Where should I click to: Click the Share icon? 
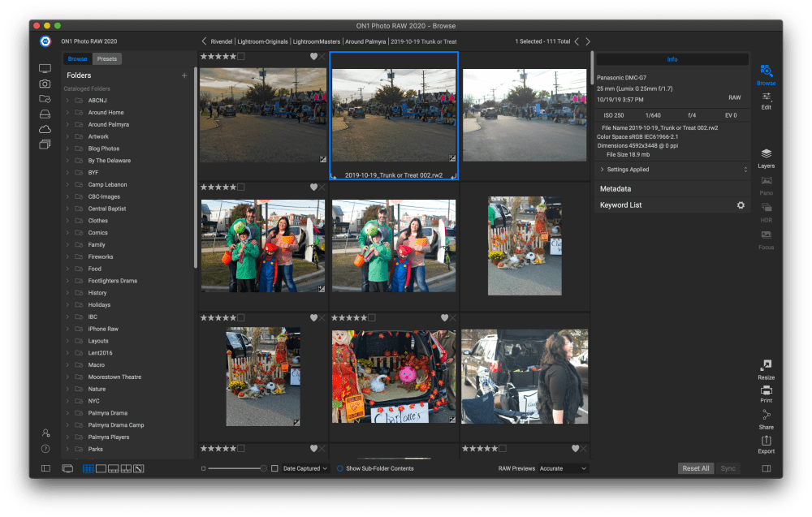(x=766, y=418)
